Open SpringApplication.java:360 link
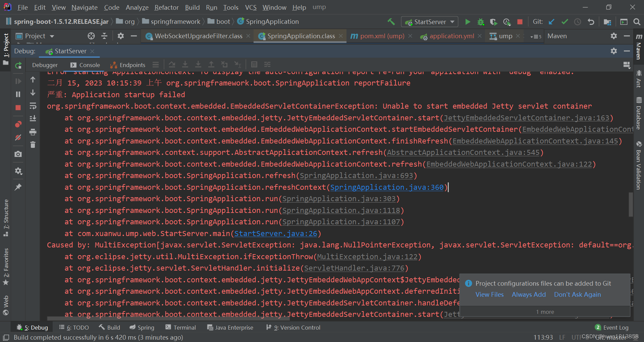644x342 pixels. (x=387, y=187)
